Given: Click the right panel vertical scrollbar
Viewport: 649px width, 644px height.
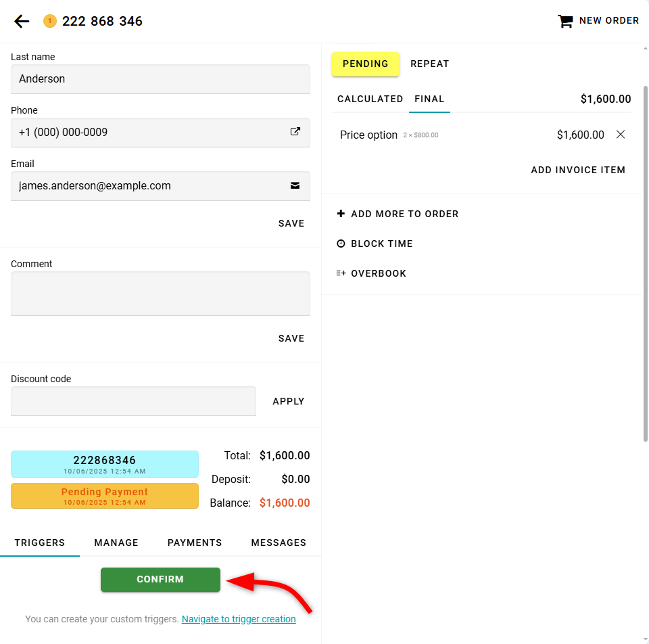Looking at the screenshot, I should point(645,264).
